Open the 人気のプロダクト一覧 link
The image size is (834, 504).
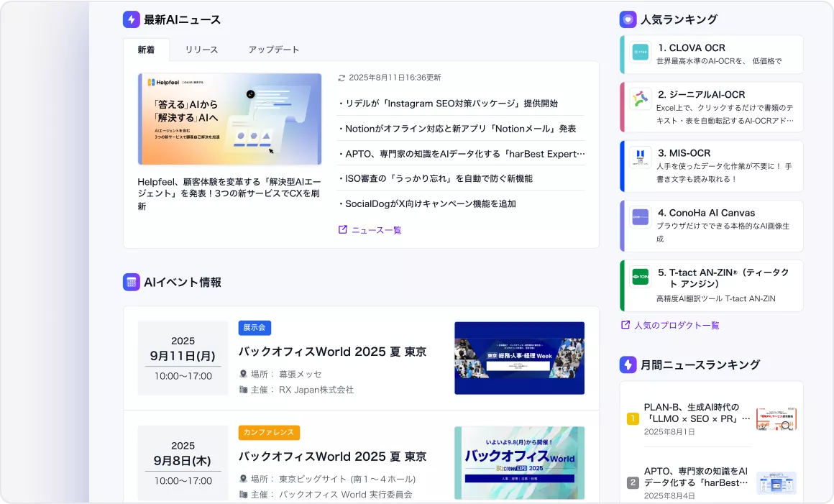(x=677, y=324)
